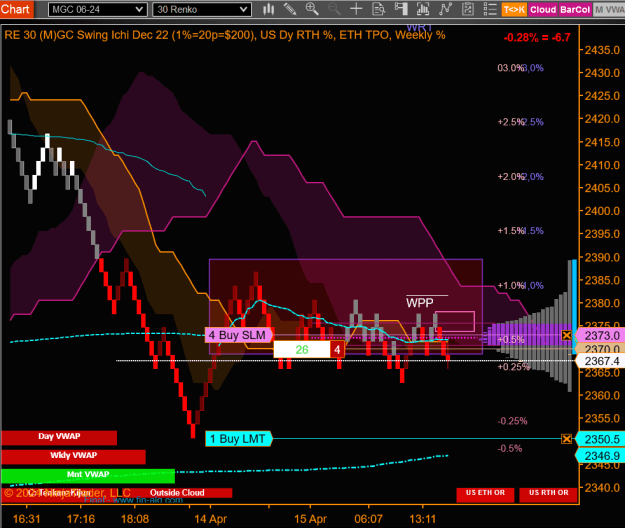
Task: Click the Wkly VWAP status bar
Action: click(x=73, y=456)
